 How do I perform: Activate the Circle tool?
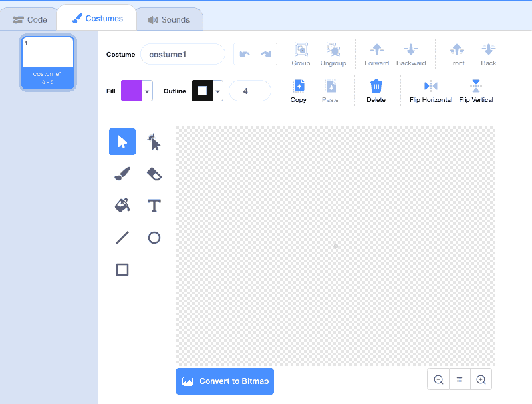coord(154,238)
